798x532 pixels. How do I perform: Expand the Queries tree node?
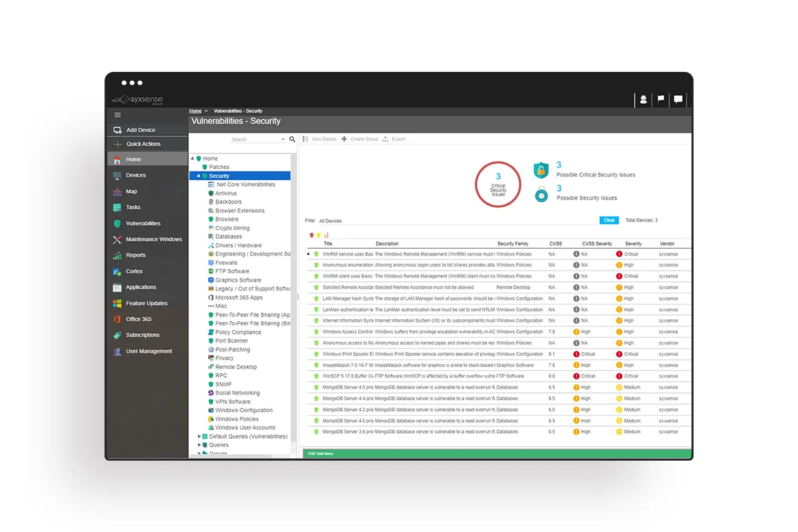click(199, 445)
